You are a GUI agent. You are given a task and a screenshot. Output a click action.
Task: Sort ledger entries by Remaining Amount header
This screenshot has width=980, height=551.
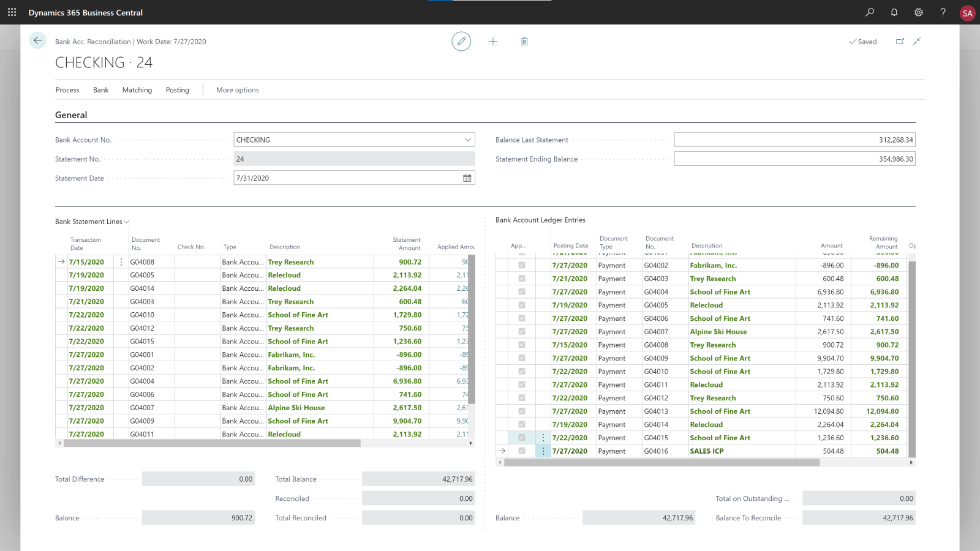click(883, 242)
